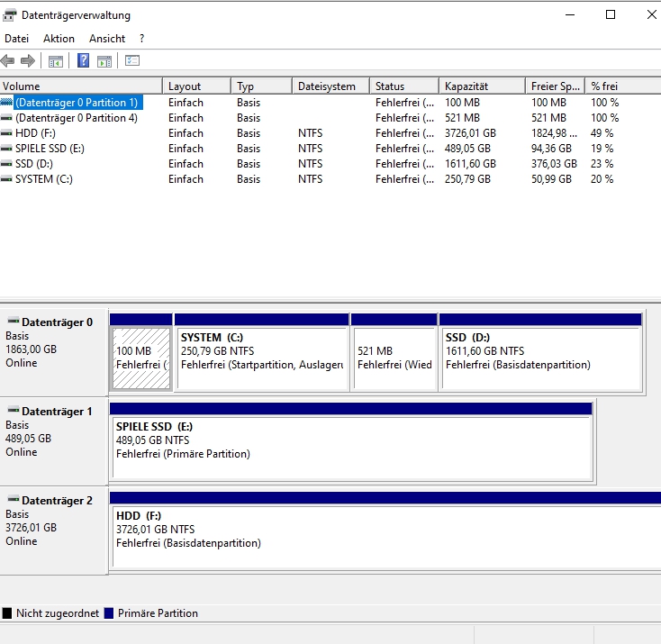Click the show/hide action pane toolbar icon
661x644 pixels.
[x=104, y=61]
